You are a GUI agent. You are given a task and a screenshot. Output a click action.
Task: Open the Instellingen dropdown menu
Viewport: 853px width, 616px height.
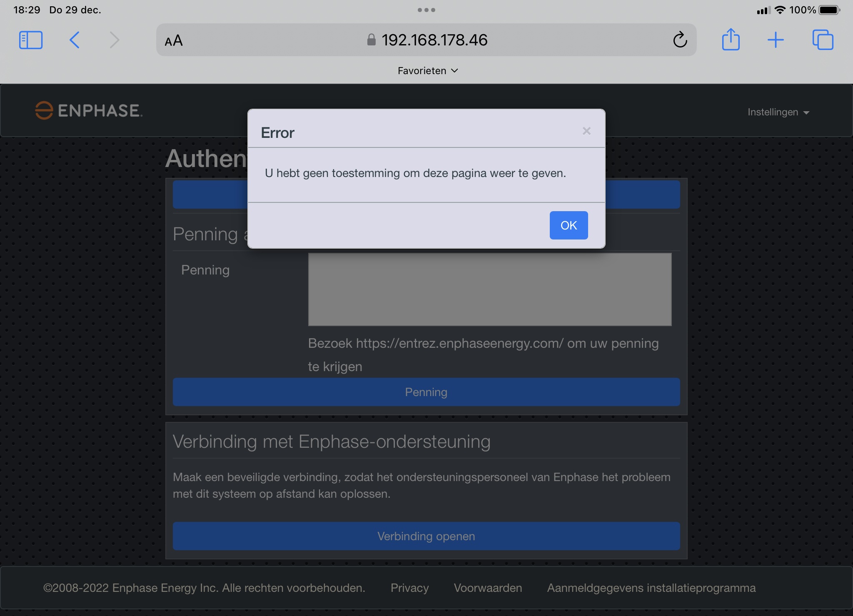(778, 112)
